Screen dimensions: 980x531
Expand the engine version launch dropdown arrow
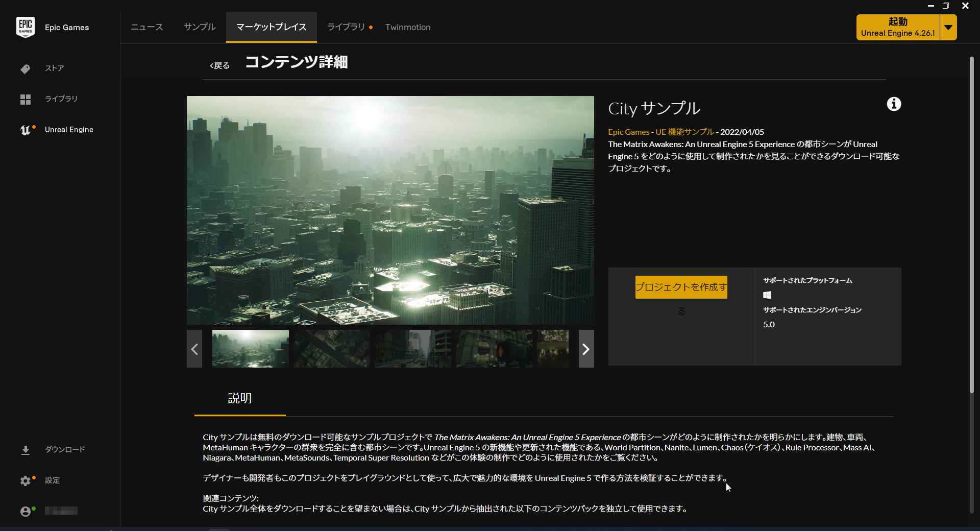click(948, 27)
